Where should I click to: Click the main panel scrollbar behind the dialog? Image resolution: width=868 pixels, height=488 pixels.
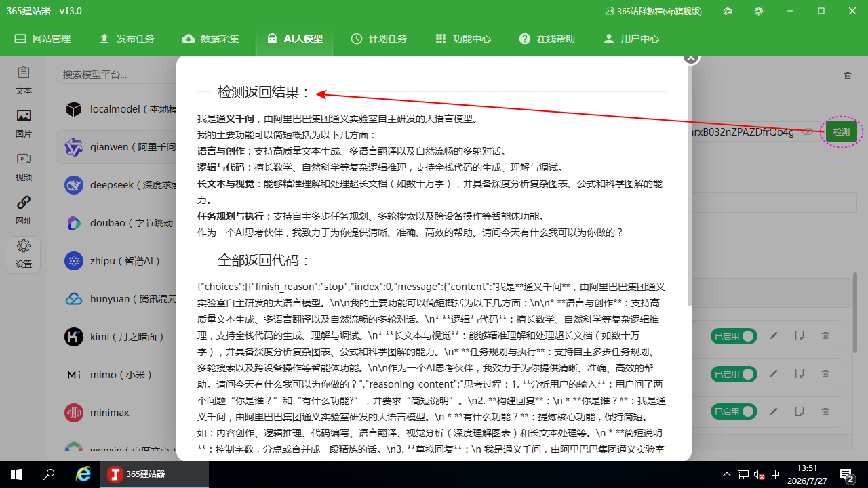(x=855, y=312)
